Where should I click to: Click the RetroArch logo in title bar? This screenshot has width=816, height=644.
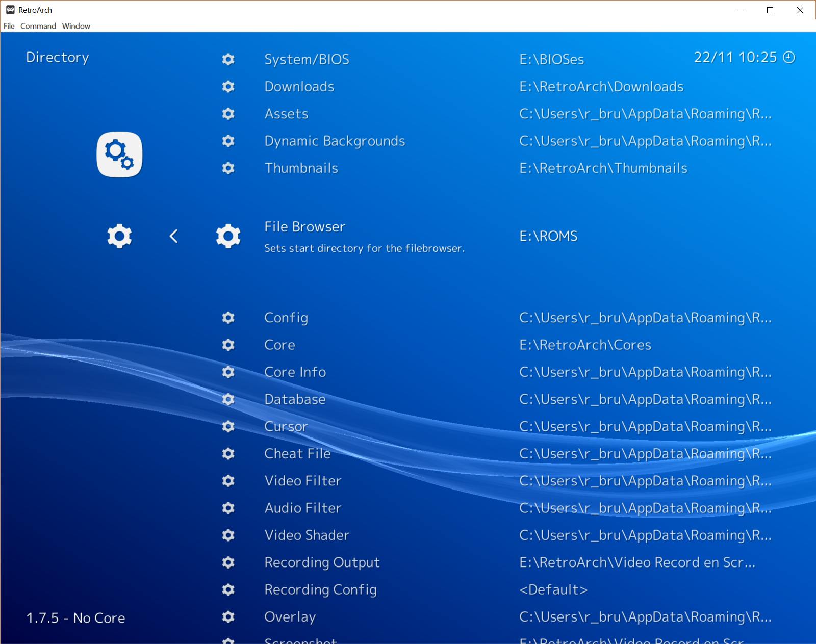click(10, 10)
